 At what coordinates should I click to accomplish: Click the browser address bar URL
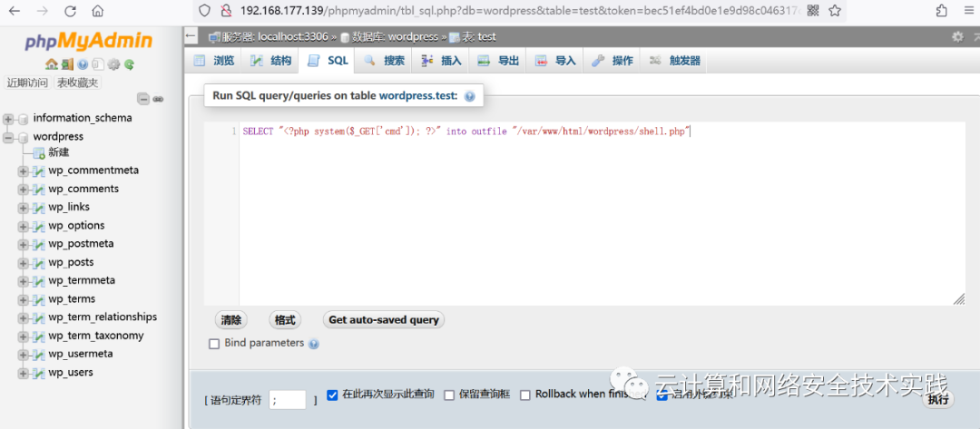pos(520,10)
